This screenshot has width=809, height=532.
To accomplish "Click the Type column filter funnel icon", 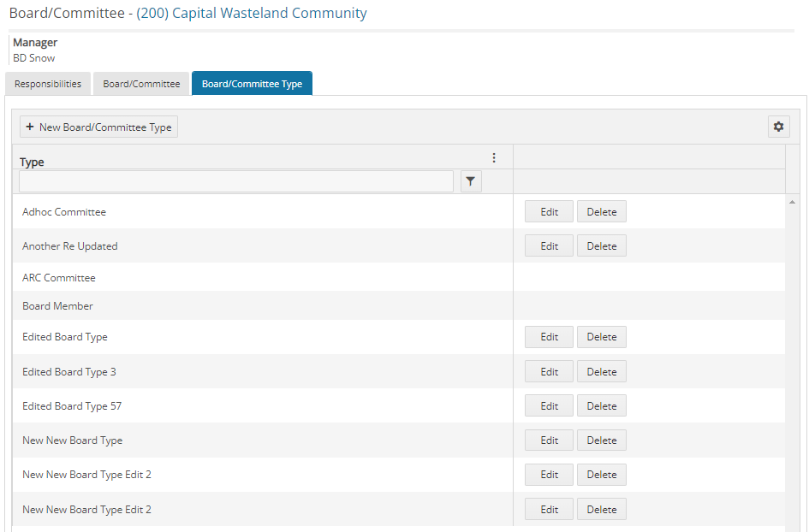I will click(x=471, y=181).
